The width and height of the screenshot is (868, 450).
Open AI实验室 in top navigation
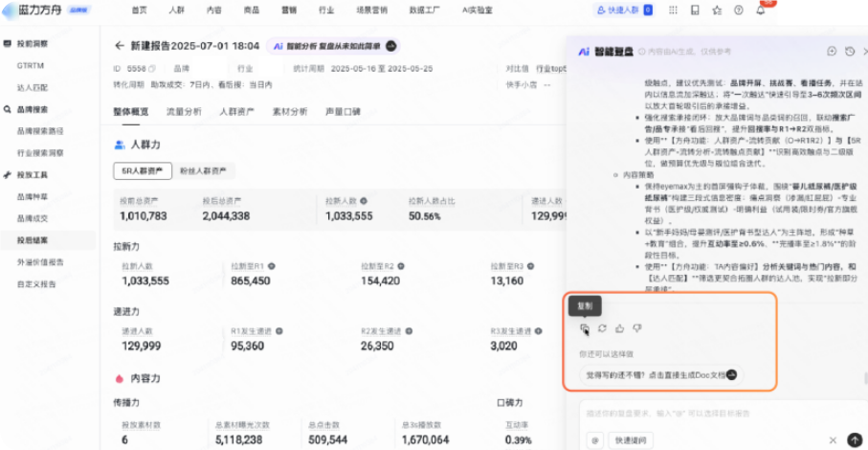click(478, 10)
